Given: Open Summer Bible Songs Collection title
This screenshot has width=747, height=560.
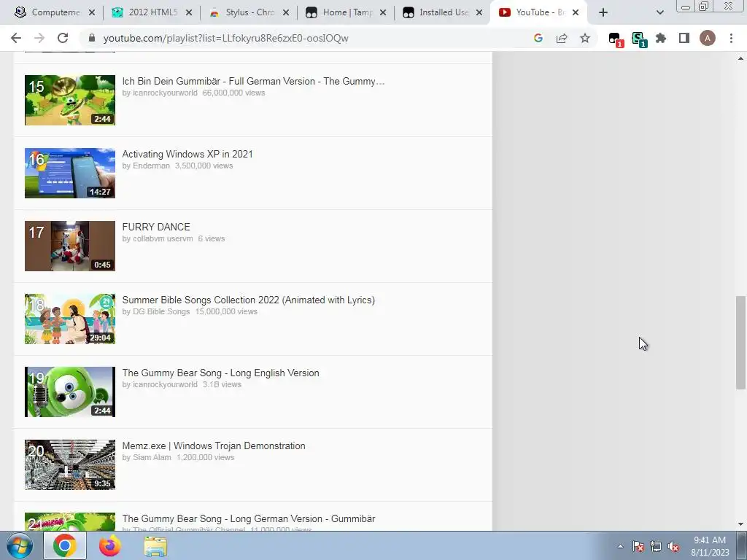Looking at the screenshot, I should coord(248,300).
